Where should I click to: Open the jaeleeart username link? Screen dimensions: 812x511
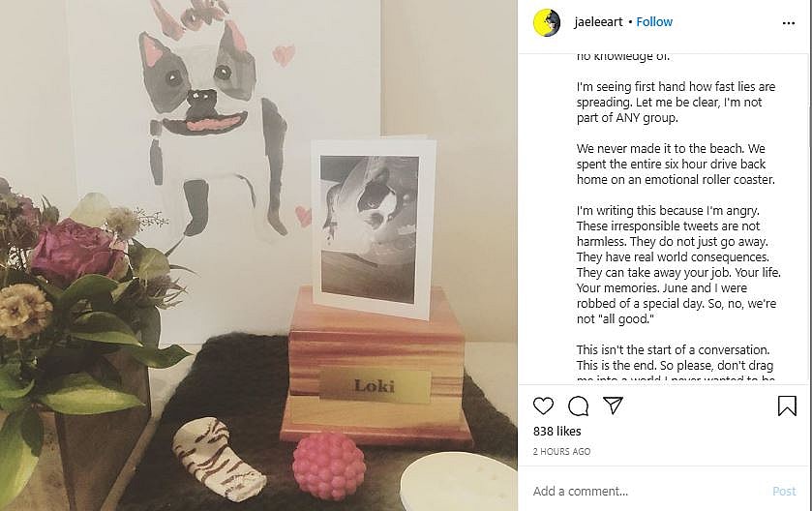(x=598, y=21)
